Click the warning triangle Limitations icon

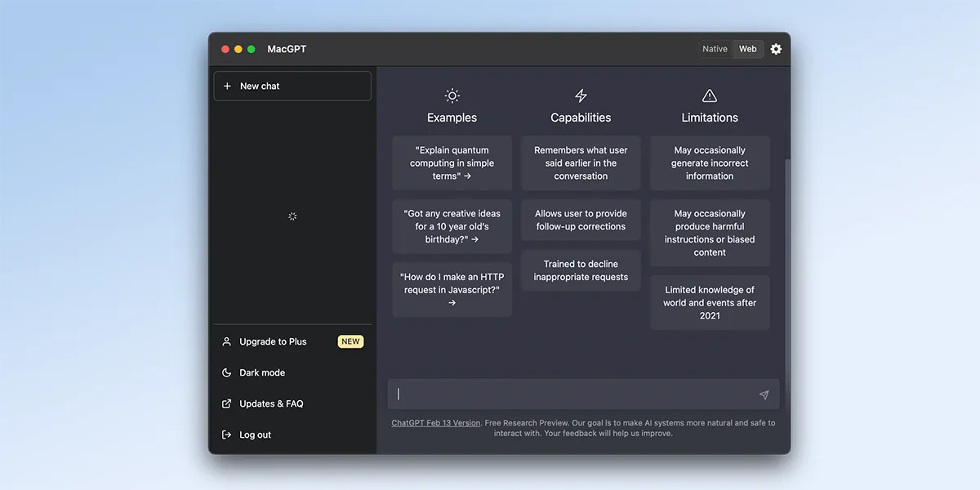pos(710,96)
